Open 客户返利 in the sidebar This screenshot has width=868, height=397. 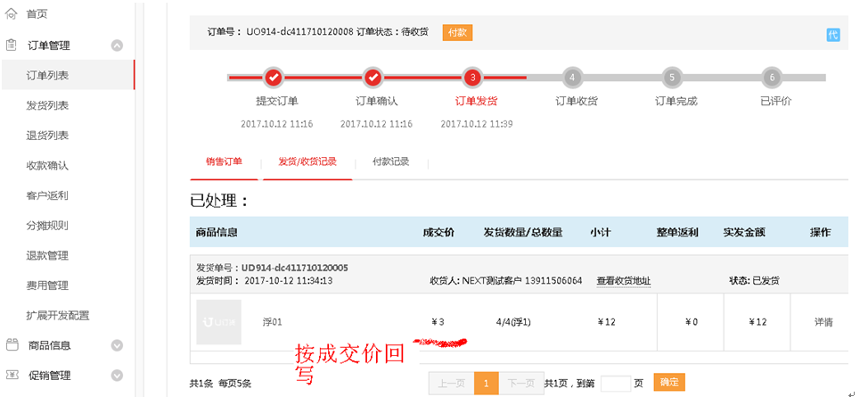(47, 195)
